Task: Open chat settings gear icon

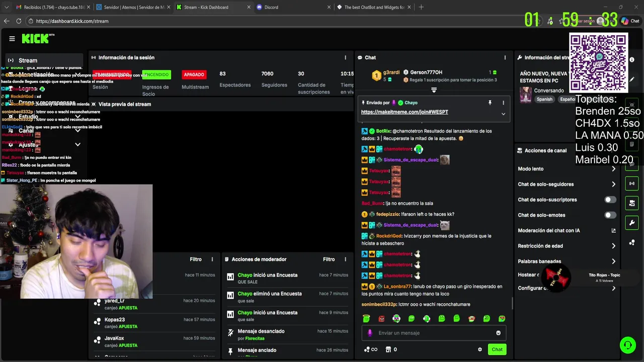Action: [x=479, y=349]
